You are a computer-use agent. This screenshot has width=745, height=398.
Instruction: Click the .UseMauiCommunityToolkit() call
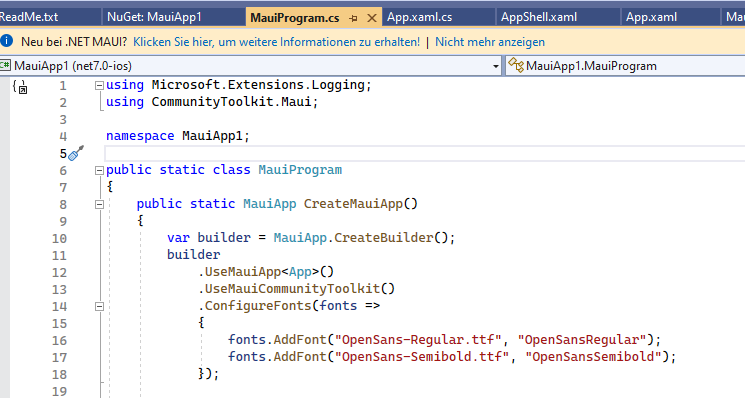point(296,289)
